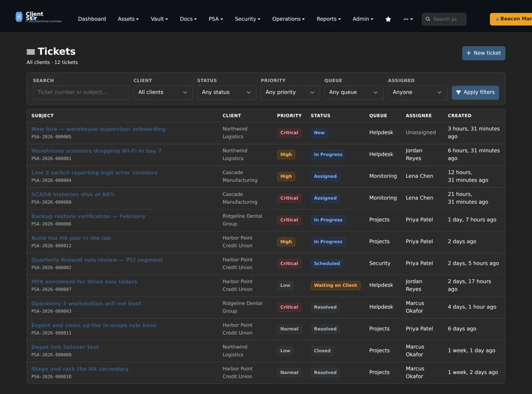Click the Unassigned assignee cell
This screenshot has width=532, height=394.
[x=421, y=133]
